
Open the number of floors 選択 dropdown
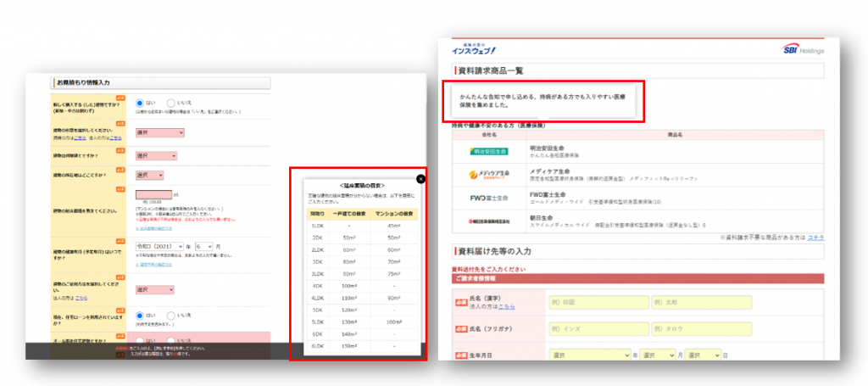[156, 156]
